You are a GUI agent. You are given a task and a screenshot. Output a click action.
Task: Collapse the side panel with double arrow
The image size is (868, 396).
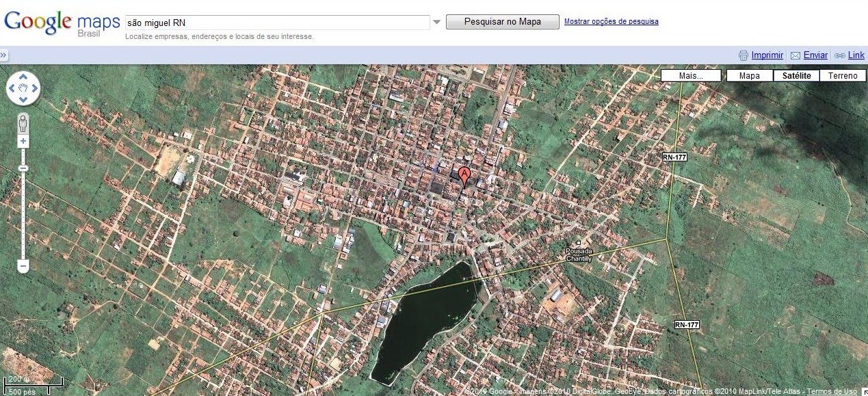[3, 55]
